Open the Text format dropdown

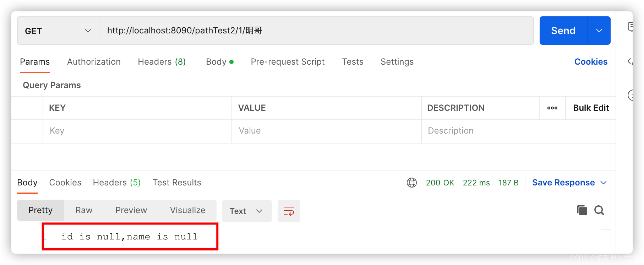click(x=247, y=211)
